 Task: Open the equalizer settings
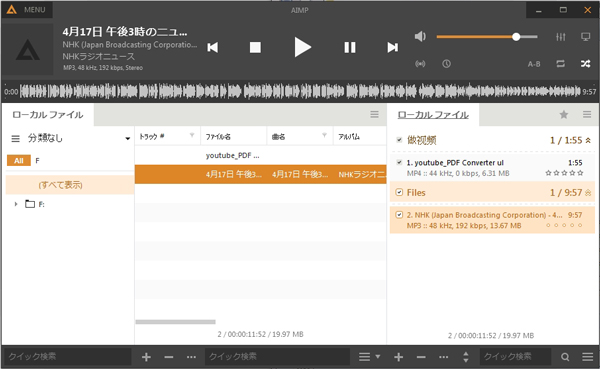tap(561, 37)
